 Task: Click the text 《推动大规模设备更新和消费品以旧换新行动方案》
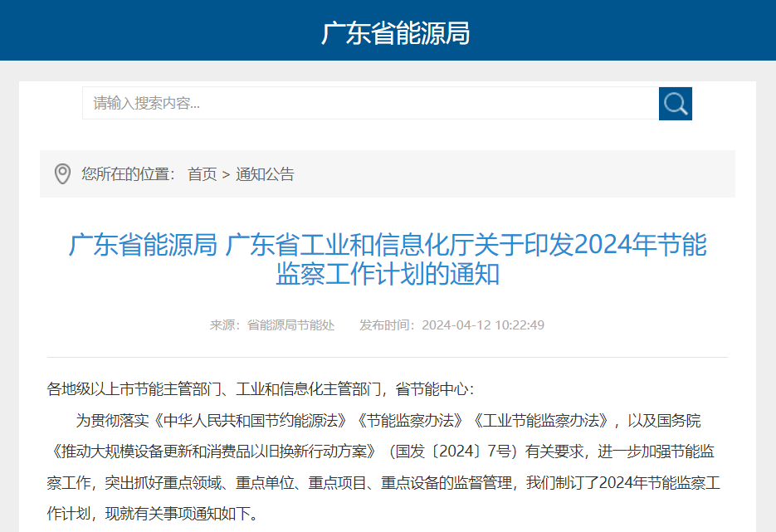click(214, 451)
